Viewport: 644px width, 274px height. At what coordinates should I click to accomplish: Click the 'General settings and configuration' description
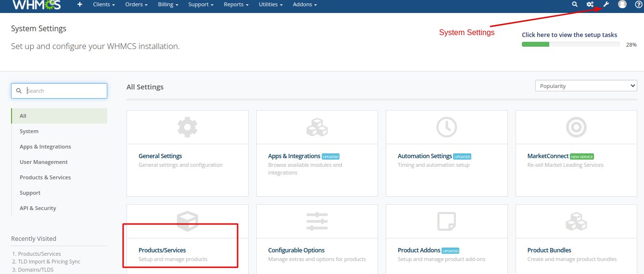[x=180, y=165]
